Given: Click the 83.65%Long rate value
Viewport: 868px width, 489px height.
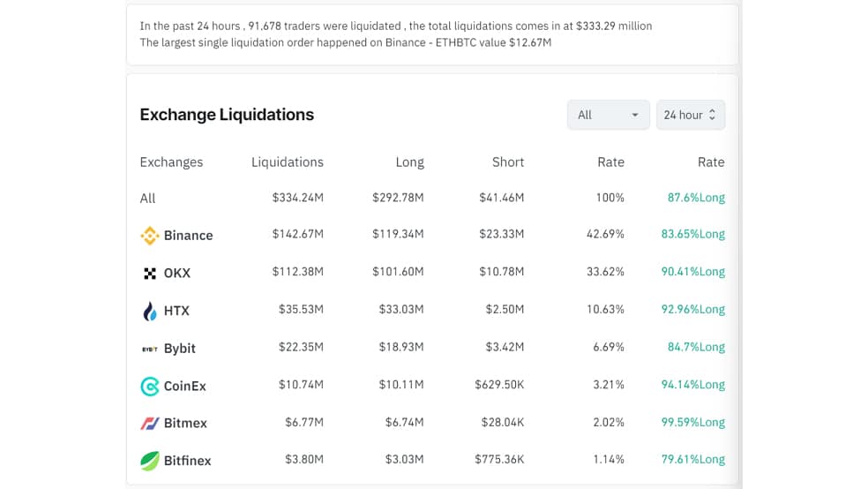Looking at the screenshot, I should (x=693, y=234).
